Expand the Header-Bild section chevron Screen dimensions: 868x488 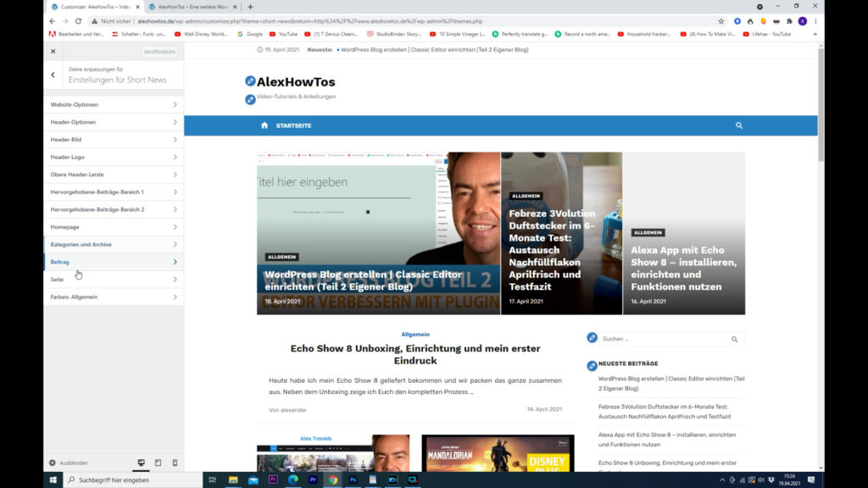click(175, 140)
